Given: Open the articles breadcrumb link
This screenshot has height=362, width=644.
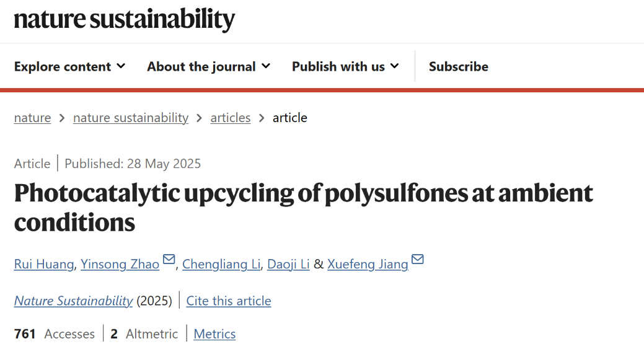Looking at the screenshot, I should pos(231,118).
